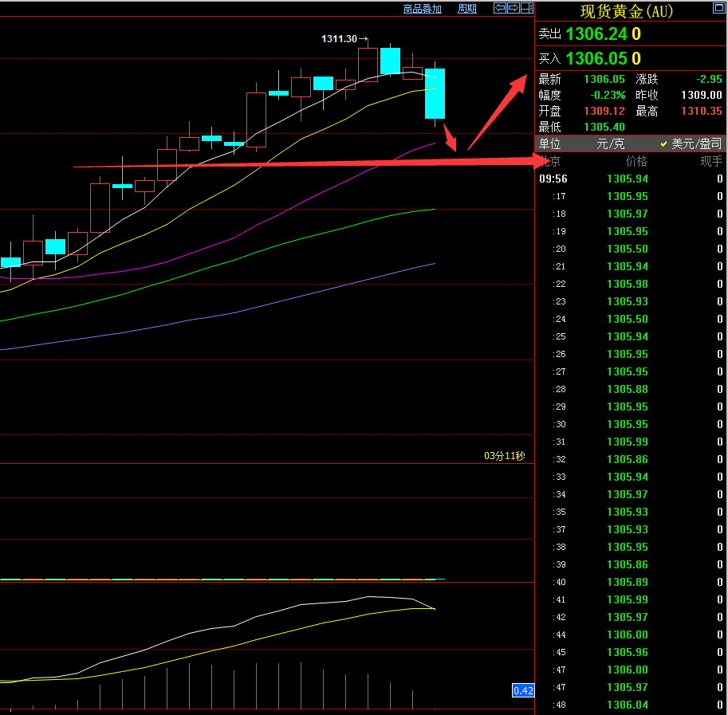
Task: Select the :20 tick price 1305.50
Action: [628, 249]
